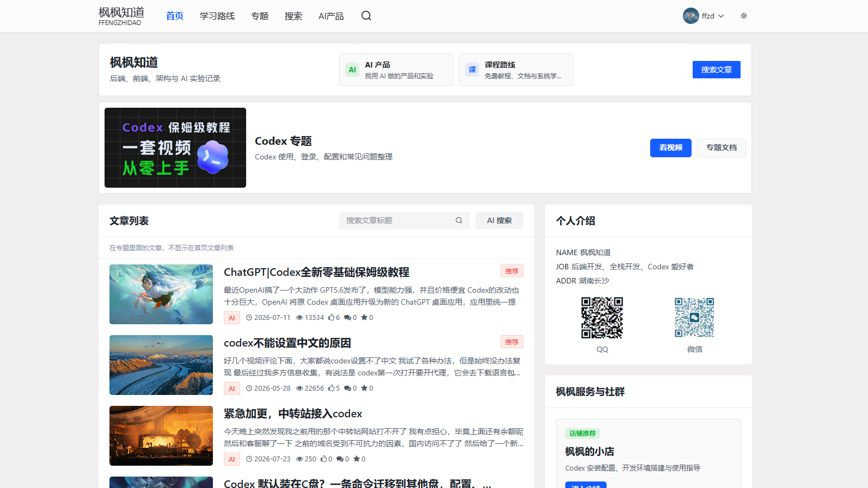Click the eye views icon beside 22656

(x=299, y=388)
